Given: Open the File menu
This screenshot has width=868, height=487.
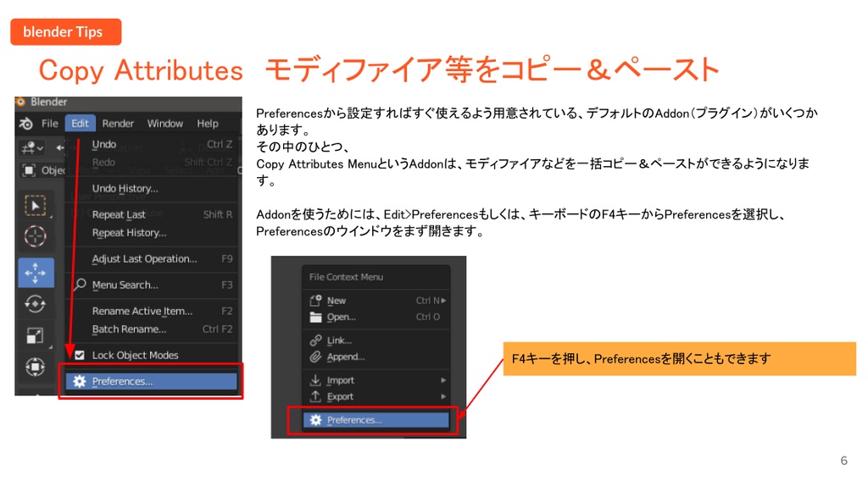Looking at the screenshot, I should [x=50, y=124].
